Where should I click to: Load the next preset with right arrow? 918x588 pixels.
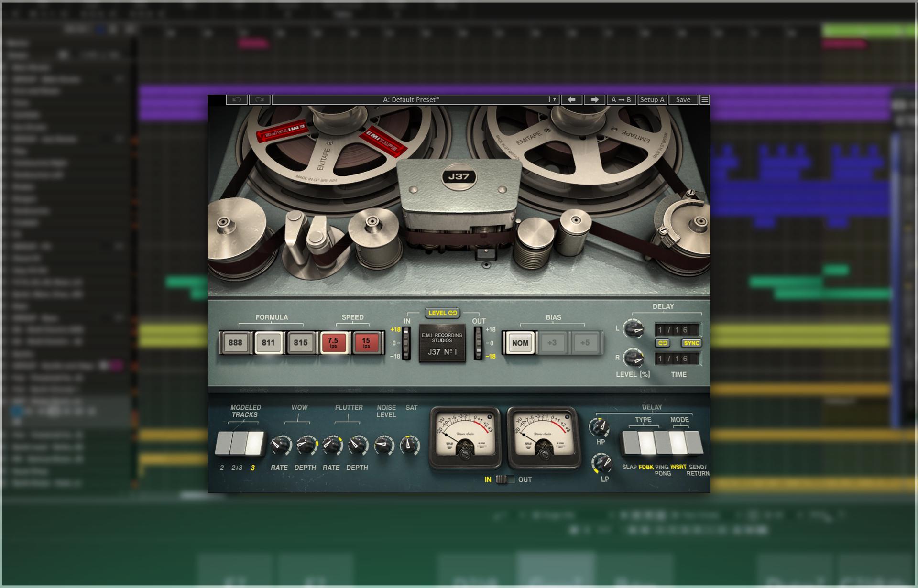click(x=594, y=99)
